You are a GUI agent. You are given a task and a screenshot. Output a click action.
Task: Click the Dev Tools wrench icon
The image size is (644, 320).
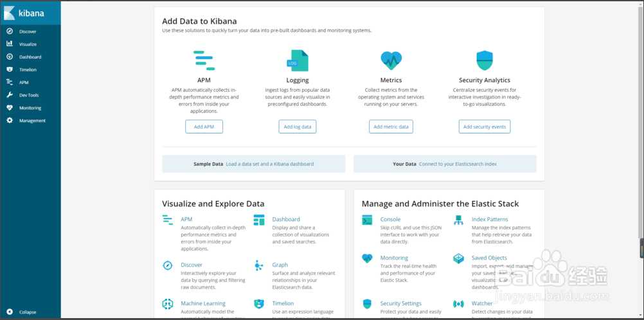click(10, 95)
